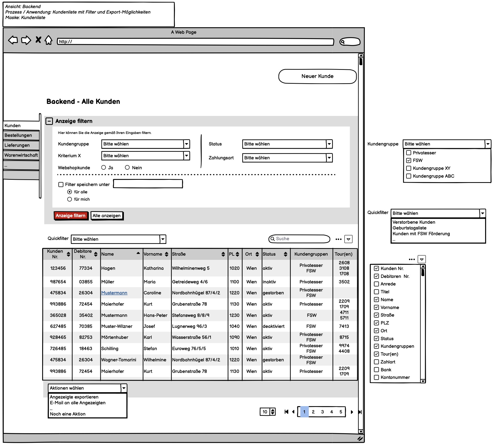Click the three-dots icon beside the Suche field
This screenshot has height=448, width=495.
coord(338,239)
